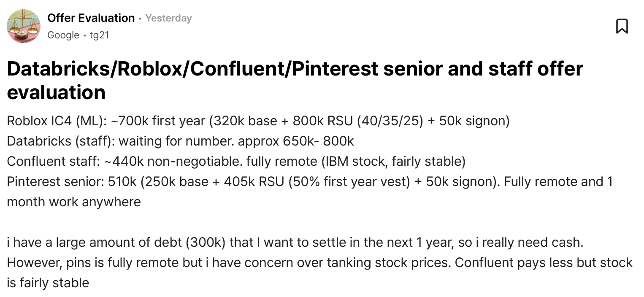Viewport: 644px width, 297px height.
Task: Click the However, pins is fully remote sentence
Action: tap(230, 262)
